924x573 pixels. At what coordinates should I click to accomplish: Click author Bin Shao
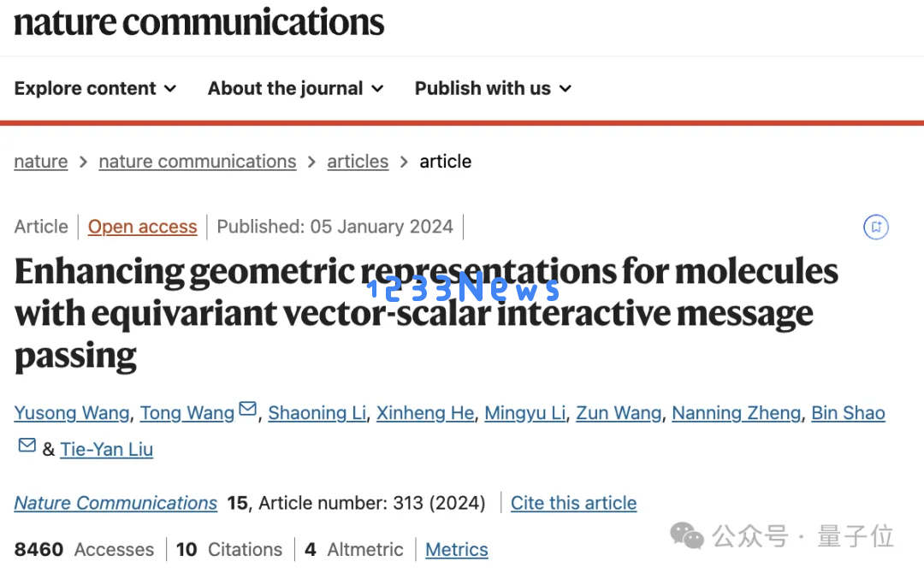(x=848, y=413)
